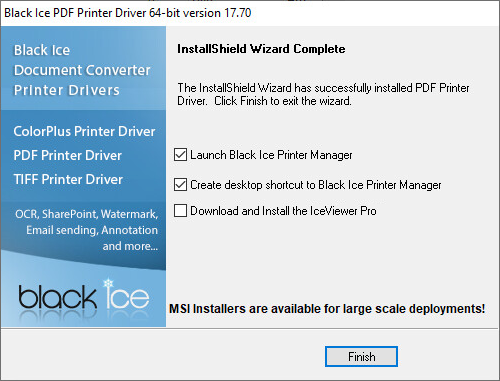Click the snowflake atop the ice logo
Image resolution: width=500 pixels, height=381 pixels.
[x=108, y=283]
